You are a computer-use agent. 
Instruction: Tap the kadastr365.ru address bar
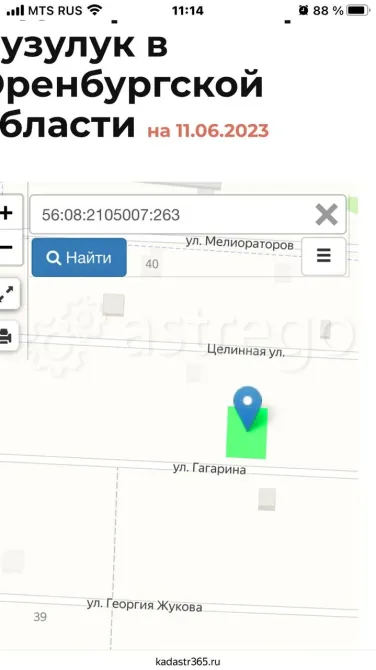188,661
